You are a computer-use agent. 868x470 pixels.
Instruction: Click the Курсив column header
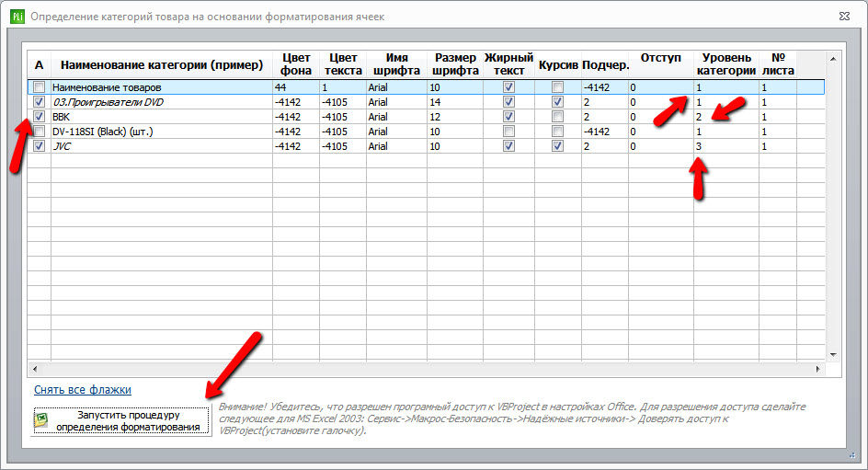point(558,64)
